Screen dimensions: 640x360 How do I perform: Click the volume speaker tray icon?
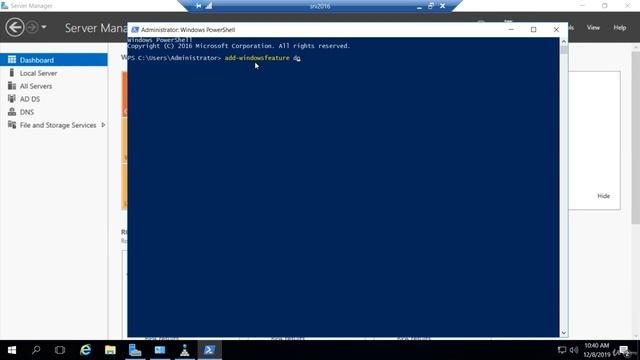[574, 350]
